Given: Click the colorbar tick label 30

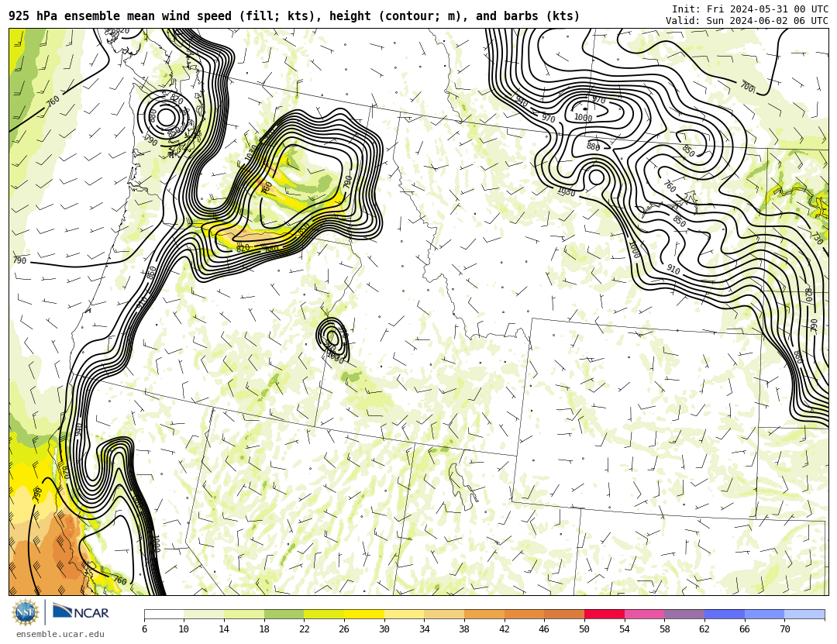Looking at the screenshot, I should [384, 629].
